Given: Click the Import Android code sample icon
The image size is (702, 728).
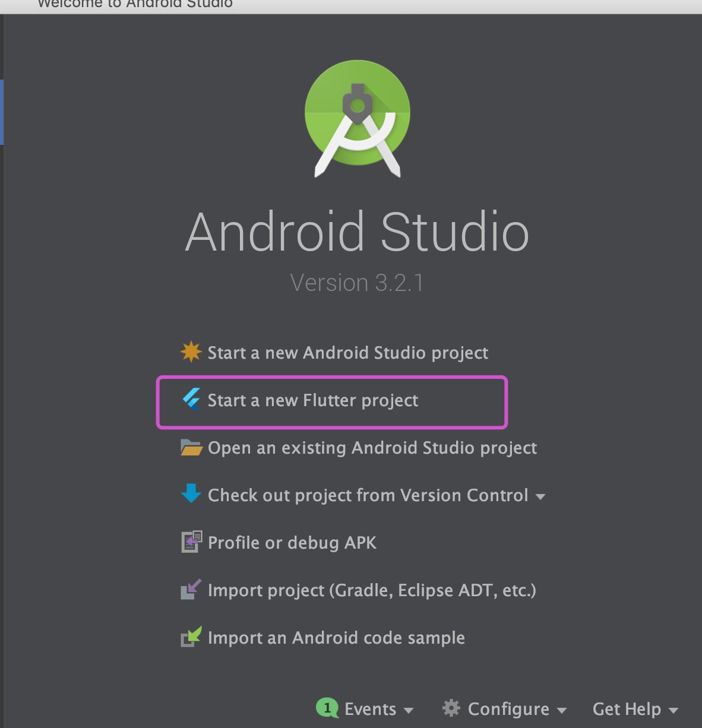Looking at the screenshot, I should pyautogui.click(x=191, y=637).
